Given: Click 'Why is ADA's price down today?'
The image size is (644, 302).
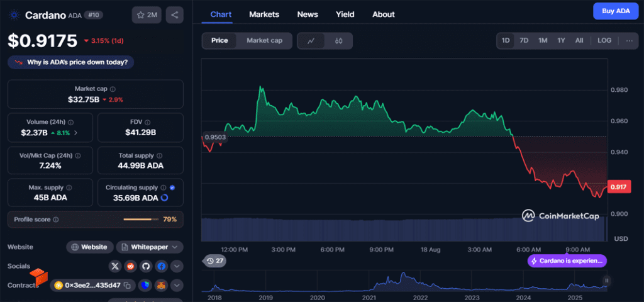Looking at the screenshot, I should (70, 62).
